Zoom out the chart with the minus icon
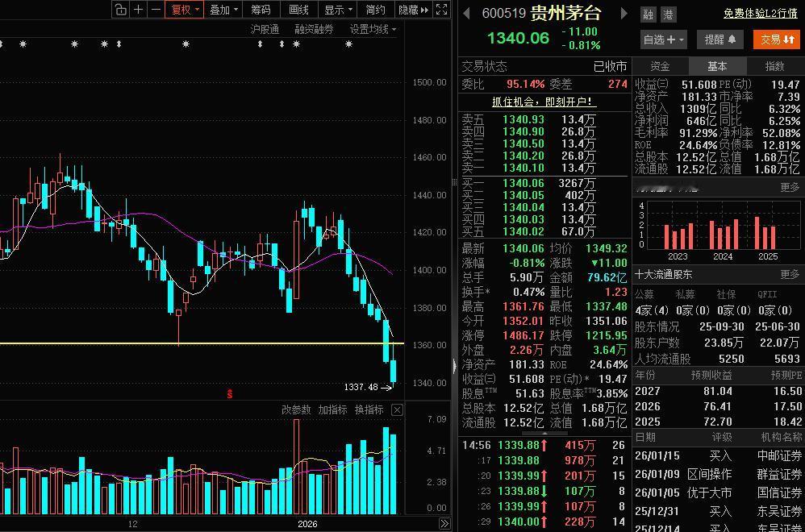Viewport: 805px width, 532px height. tap(156, 10)
